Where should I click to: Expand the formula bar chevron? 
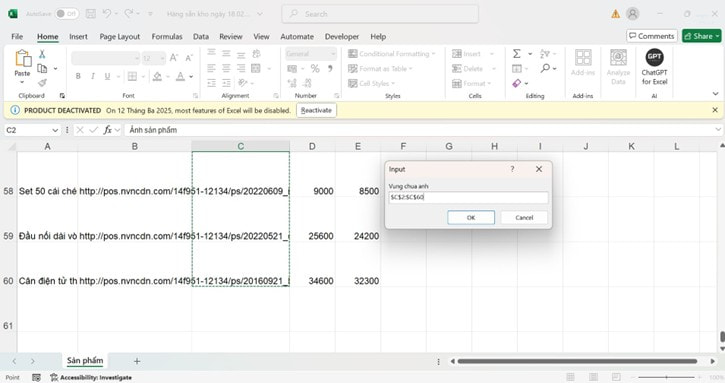(718, 130)
